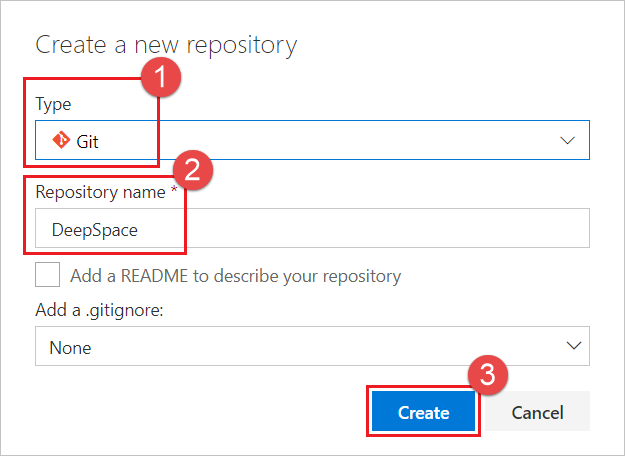Click the "Type" field label
This screenshot has height=456, width=625.
pyautogui.click(x=53, y=104)
